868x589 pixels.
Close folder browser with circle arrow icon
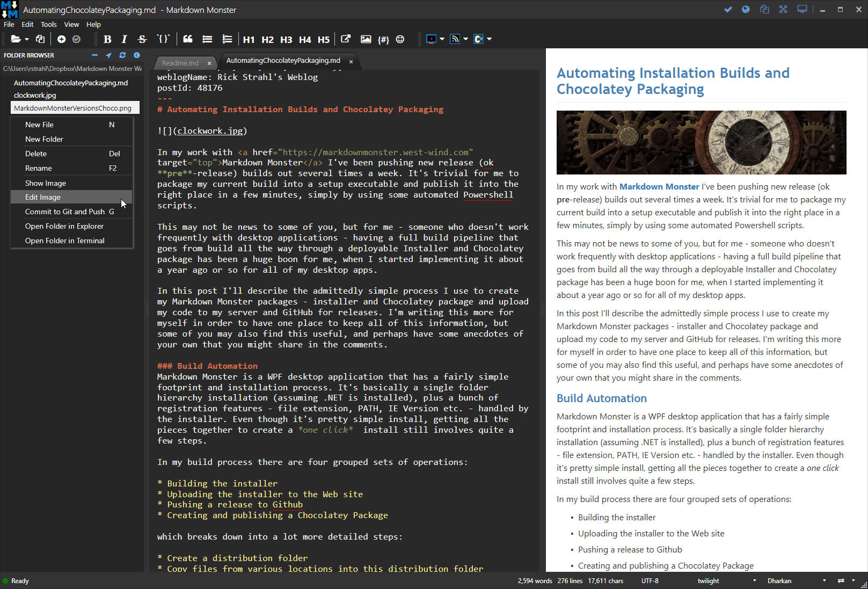click(137, 55)
